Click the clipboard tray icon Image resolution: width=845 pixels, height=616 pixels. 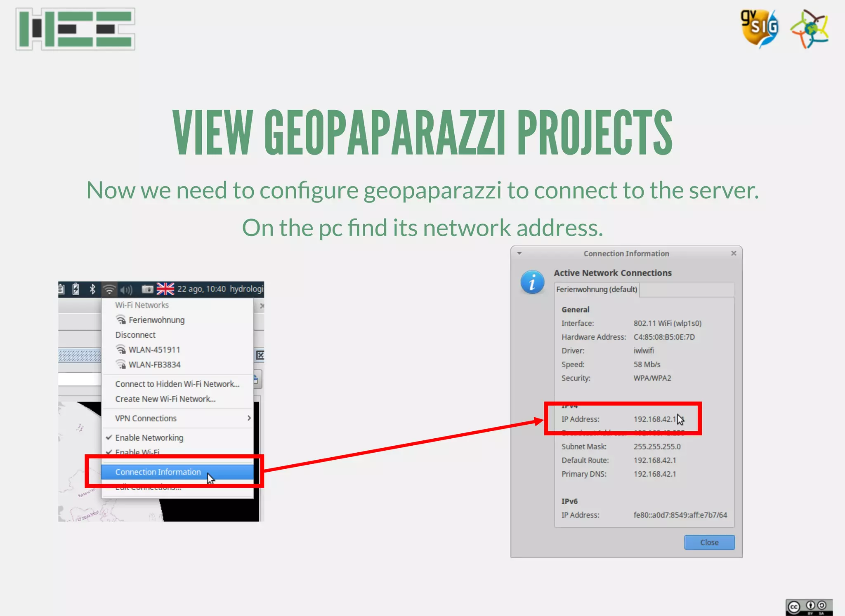[x=61, y=289]
